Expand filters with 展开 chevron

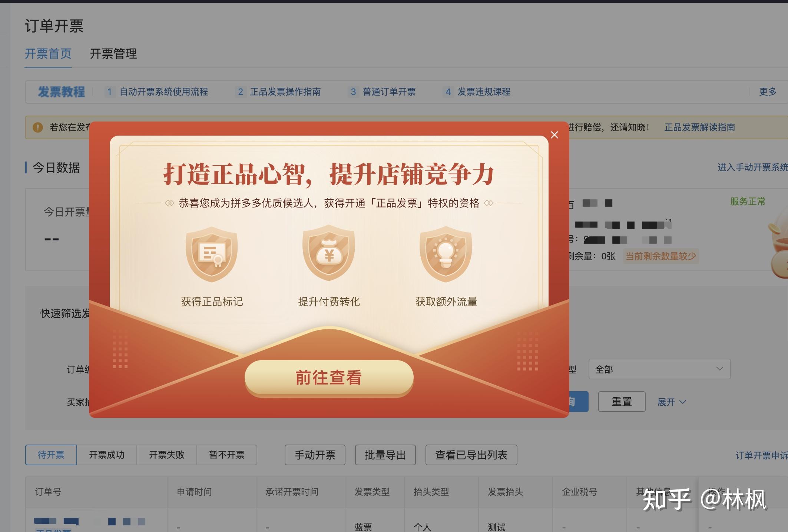[672, 402]
